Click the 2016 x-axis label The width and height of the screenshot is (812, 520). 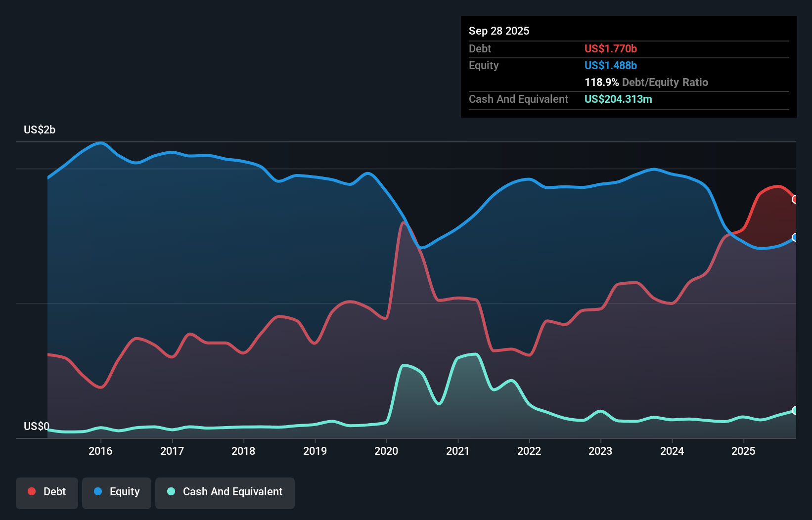tap(100, 451)
